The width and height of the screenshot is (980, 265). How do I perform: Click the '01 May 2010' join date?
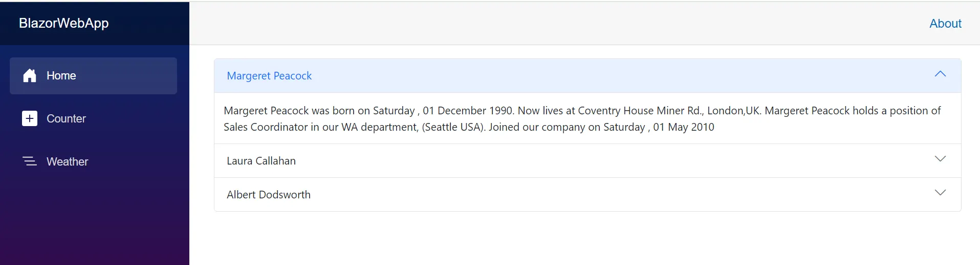tap(684, 127)
